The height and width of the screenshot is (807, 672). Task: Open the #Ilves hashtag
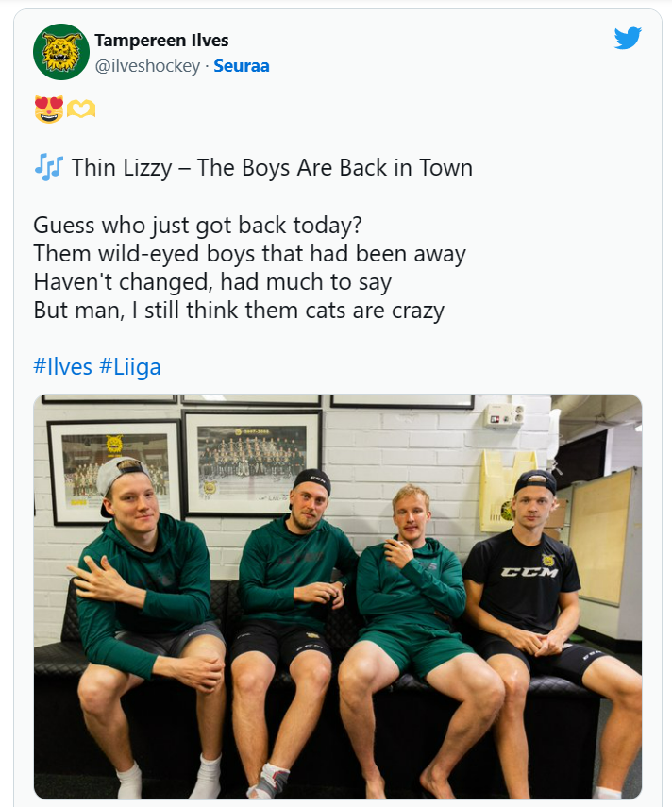click(x=62, y=366)
